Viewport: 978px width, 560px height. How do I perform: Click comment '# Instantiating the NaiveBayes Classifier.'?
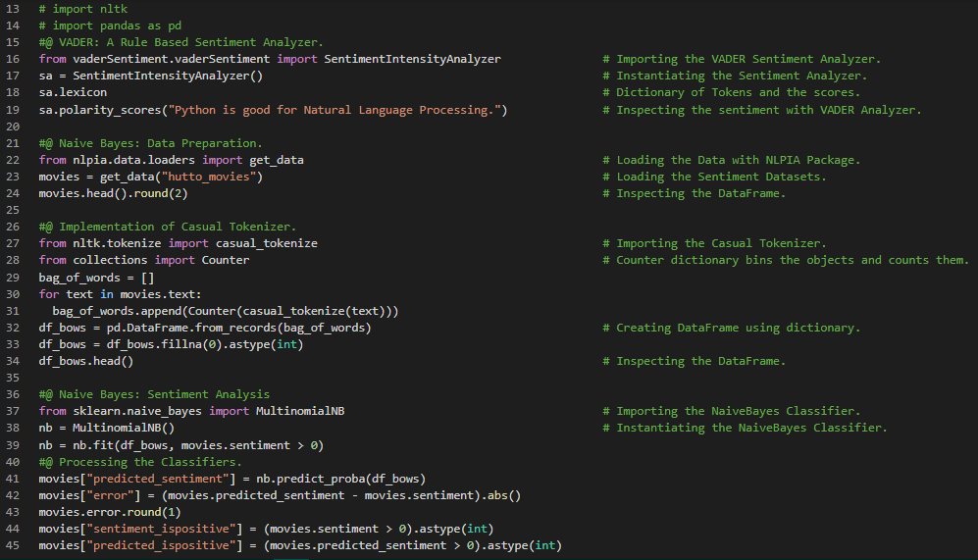(745, 428)
